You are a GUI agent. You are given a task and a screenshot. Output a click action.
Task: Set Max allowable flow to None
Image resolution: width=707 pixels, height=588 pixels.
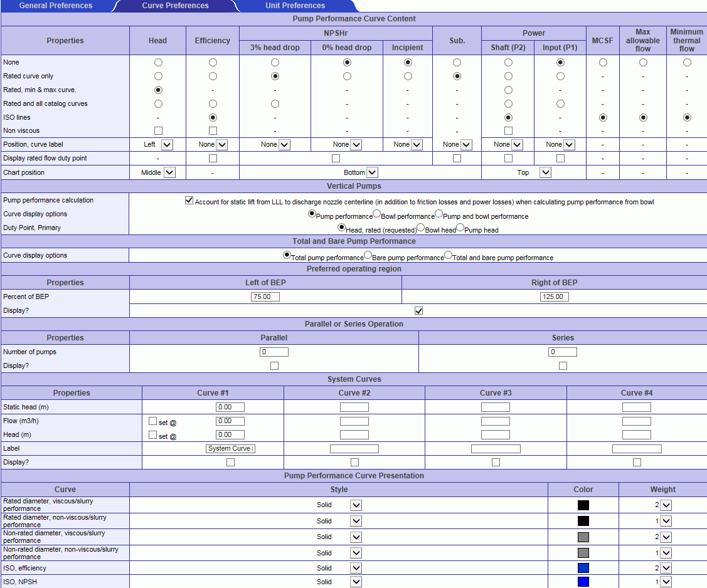click(643, 62)
